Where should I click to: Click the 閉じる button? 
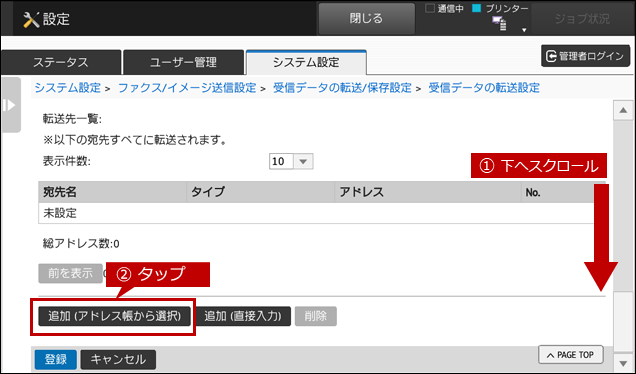point(366,19)
